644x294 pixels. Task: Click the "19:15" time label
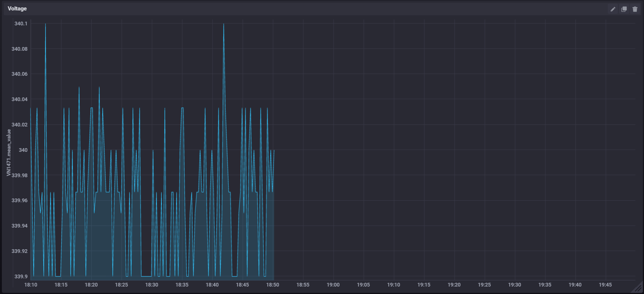click(424, 285)
